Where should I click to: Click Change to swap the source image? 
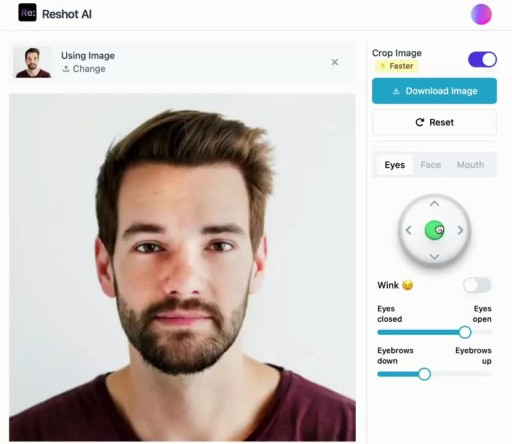pyautogui.click(x=89, y=69)
